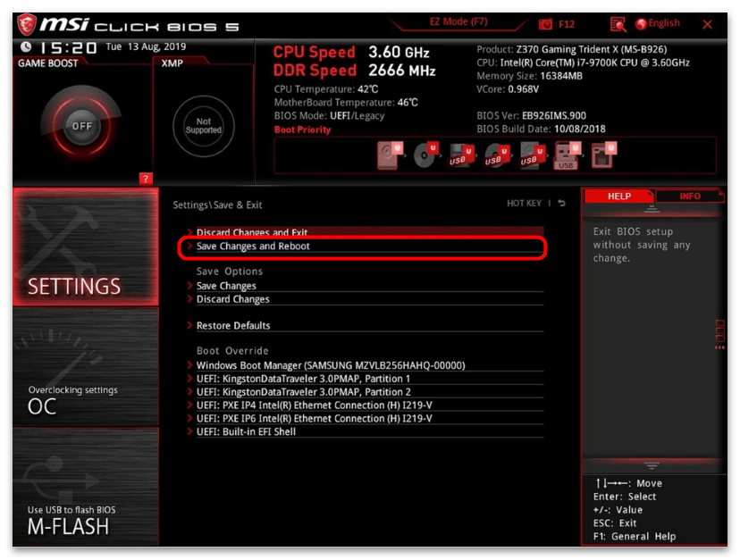Open M-FLASH to flash BIOS from USB
This screenshot has height=560, width=740.
tap(86, 487)
